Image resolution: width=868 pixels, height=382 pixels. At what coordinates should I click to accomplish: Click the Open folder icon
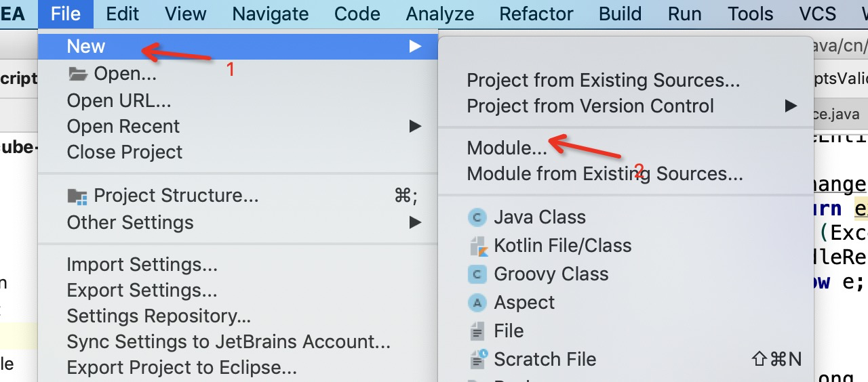click(x=78, y=74)
